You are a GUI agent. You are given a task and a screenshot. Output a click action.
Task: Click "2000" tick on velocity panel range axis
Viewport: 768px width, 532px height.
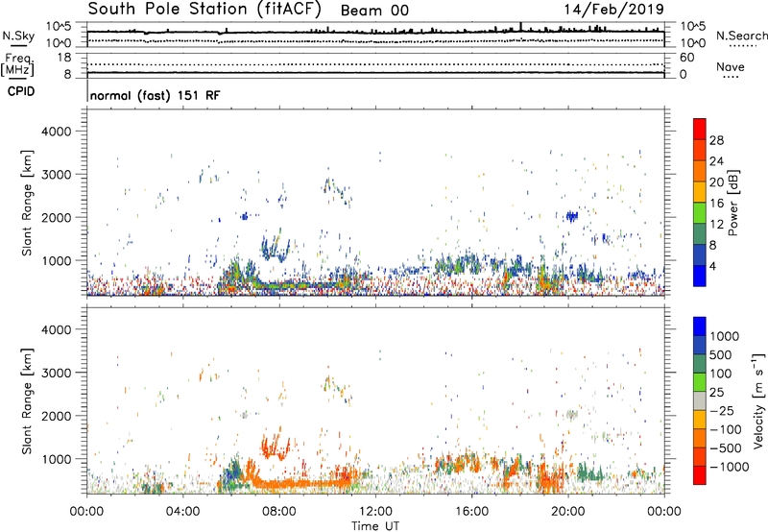pyautogui.click(x=57, y=416)
